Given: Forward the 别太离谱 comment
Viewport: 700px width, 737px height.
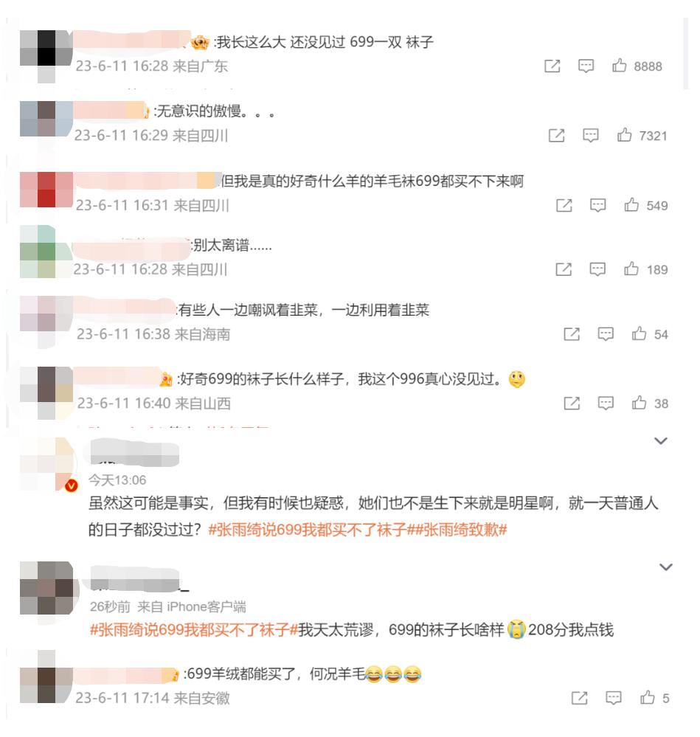Looking at the screenshot, I should click(x=564, y=269).
